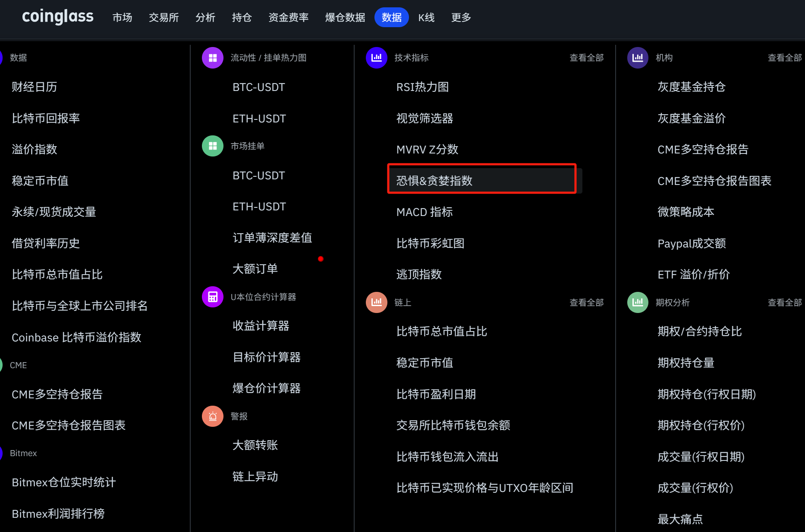Click the orange 警报 alarm icon
The width and height of the screenshot is (805, 532).
[213, 416]
